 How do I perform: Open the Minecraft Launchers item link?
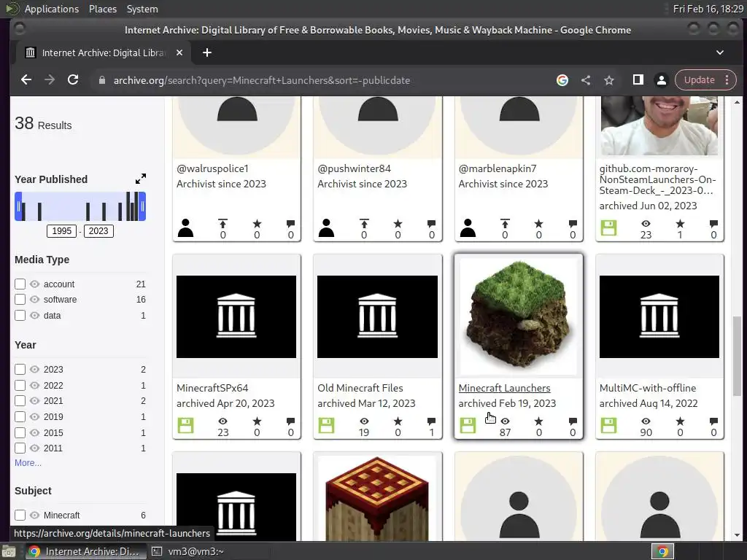[504, 388]
